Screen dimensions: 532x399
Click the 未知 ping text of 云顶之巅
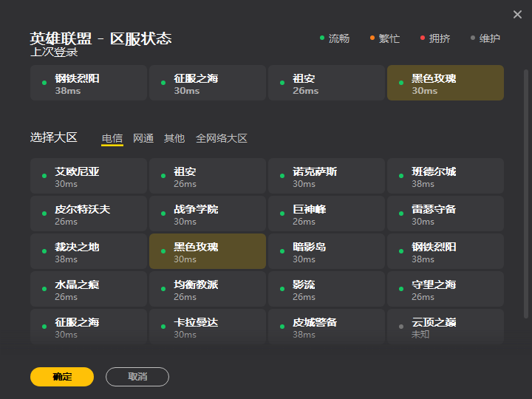click(420, 335)
